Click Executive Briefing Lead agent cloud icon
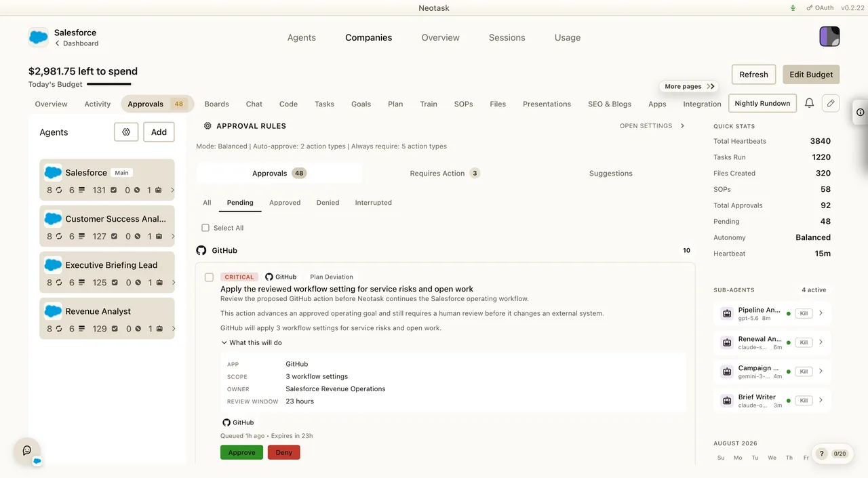Screen dimensions: 868x478 (53, 264)
